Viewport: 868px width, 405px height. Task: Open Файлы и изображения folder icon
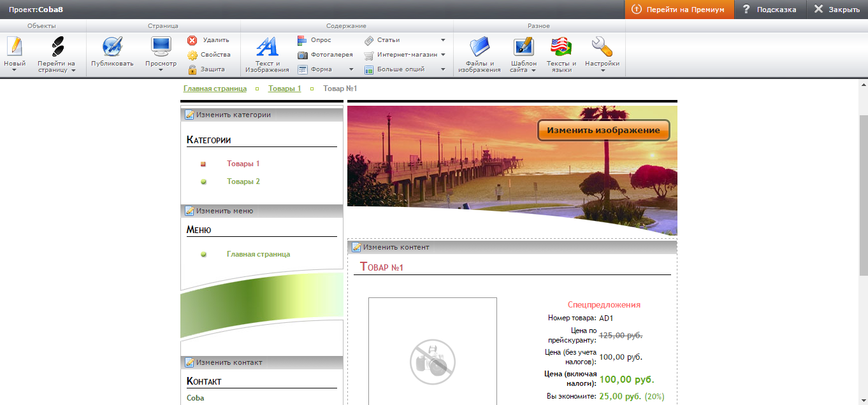click(479, 46)
